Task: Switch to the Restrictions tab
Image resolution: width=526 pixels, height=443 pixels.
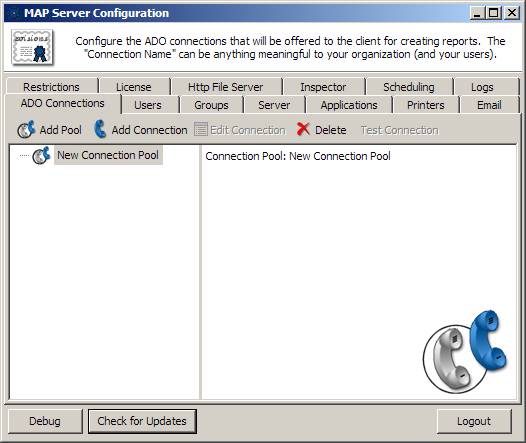Action: (52, 87)
